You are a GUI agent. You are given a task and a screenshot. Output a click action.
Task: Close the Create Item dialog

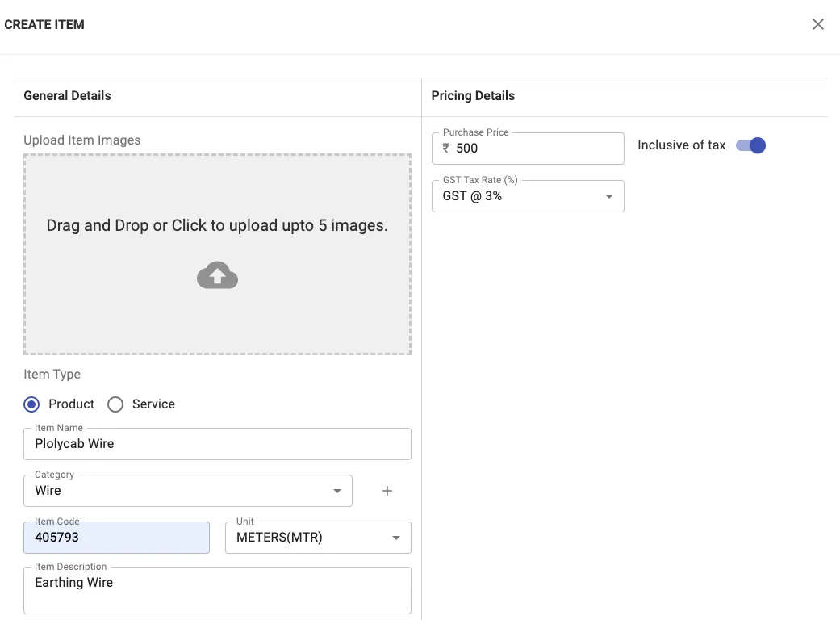point(817,25)
